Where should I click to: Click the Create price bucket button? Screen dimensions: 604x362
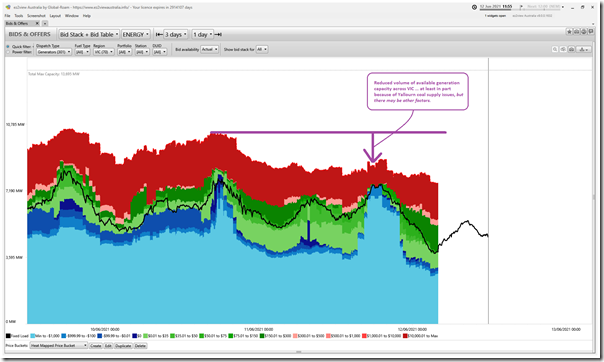click(96, 346)
